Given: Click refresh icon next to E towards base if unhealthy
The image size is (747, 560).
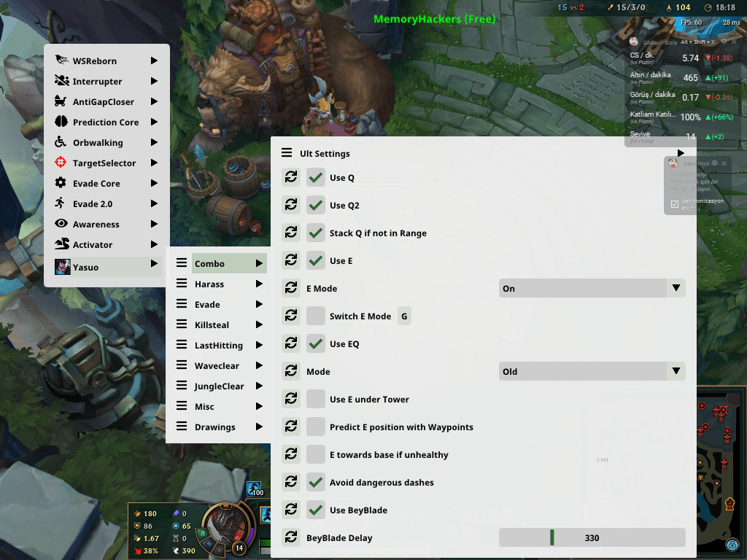Looking at the screenshot, I should coord(290,454).
